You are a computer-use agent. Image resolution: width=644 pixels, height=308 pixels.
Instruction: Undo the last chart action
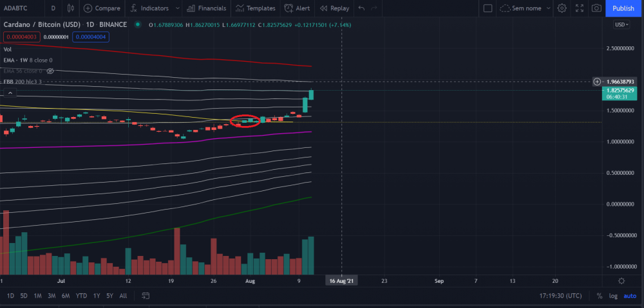(x=361, y=8)
